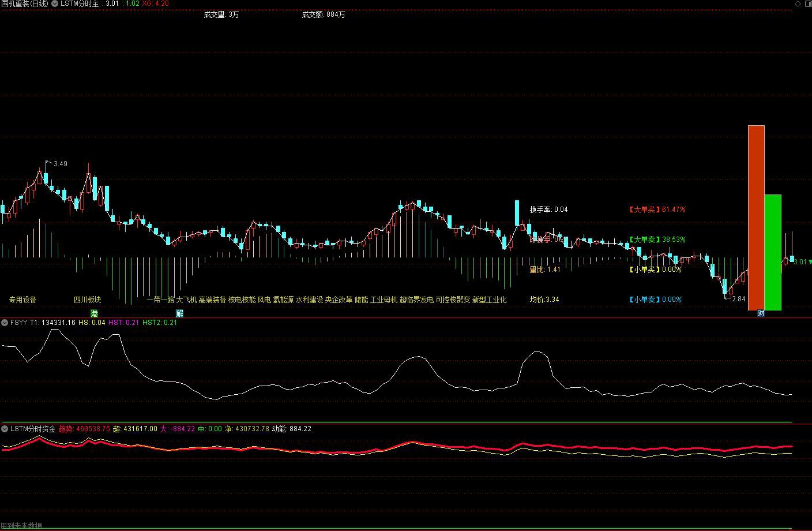Click the 3.49 high price marker
This screenshot has width=812, height=531.
click(61, 164)
